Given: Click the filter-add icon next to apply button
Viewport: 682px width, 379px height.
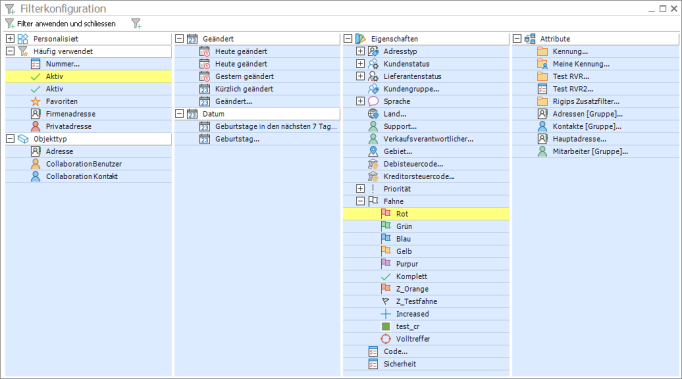Looking at the screenshot, I should (136, 23).
